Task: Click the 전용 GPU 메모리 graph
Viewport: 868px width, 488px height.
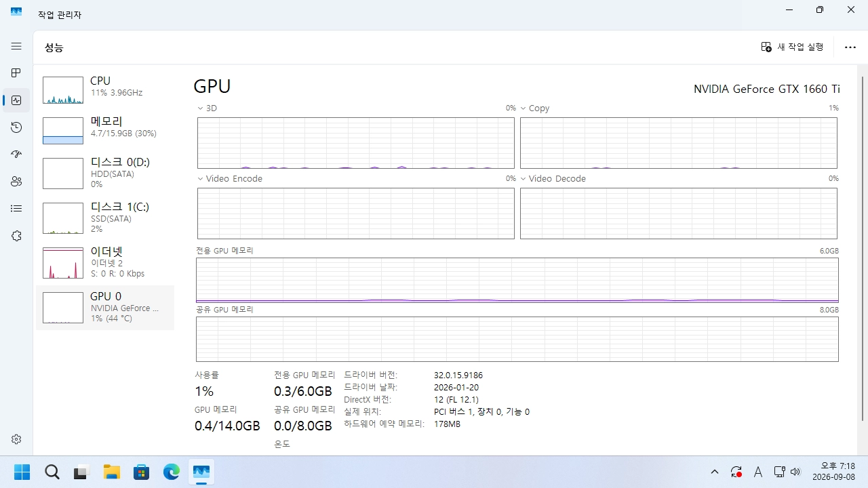Action: coord(517,280)
